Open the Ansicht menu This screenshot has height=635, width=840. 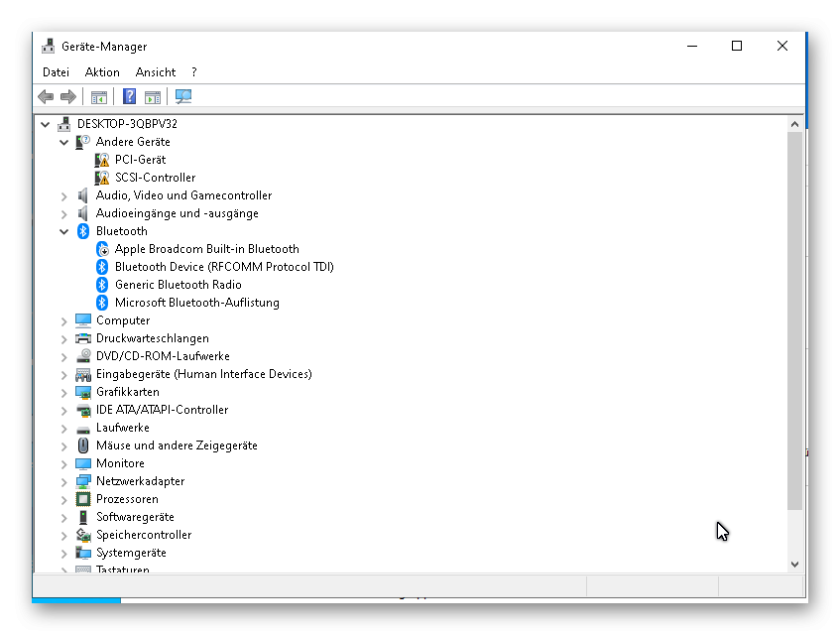[x=156, y=72]
